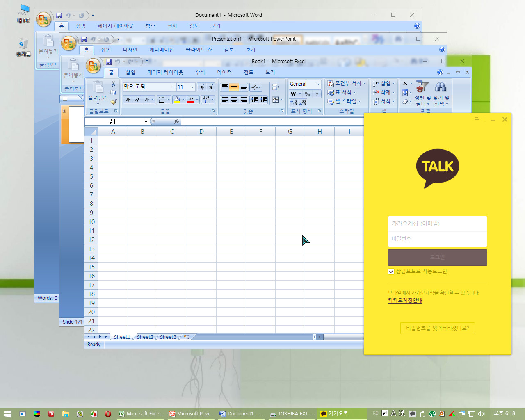Increase indent in Excel alignment group
Screen dimensions: 525x420
pos(263,100)
